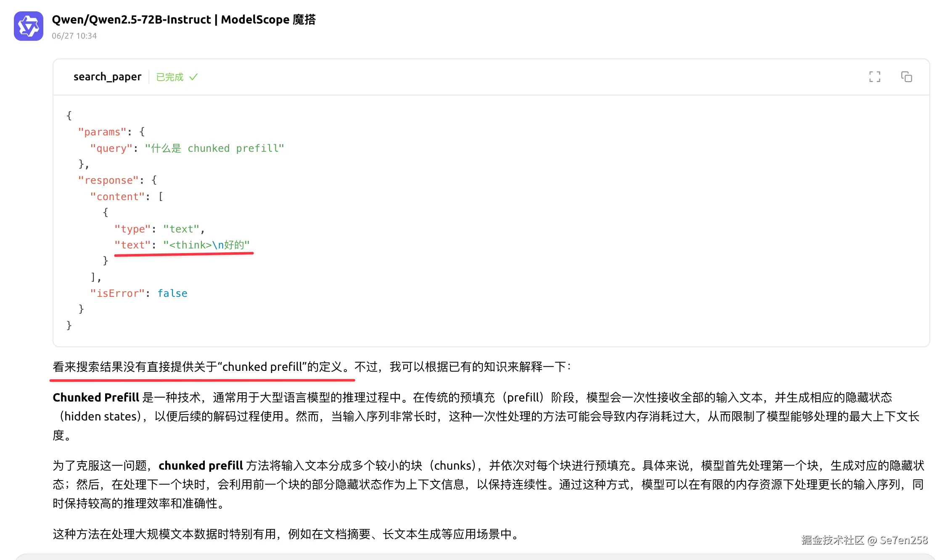Viewport: 942px width, 560px height.
Task: Copy the search_paper JSON output
Action: click(x=906, y=77)
